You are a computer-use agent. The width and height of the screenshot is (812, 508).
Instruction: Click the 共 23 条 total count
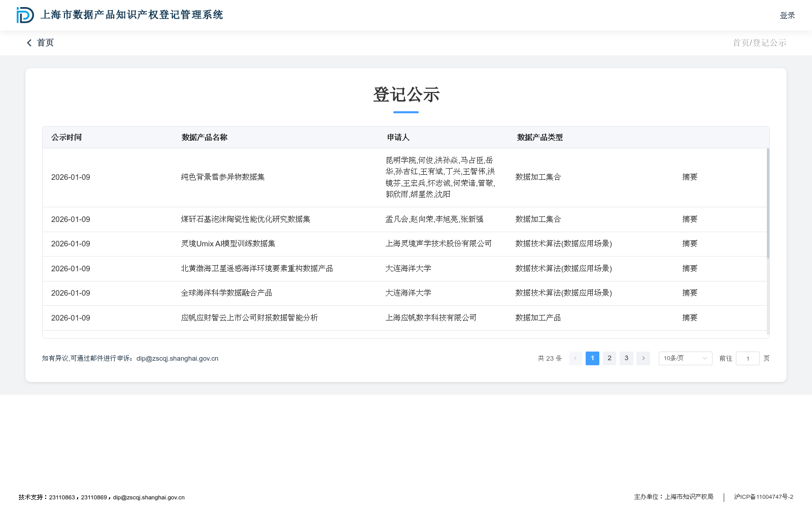tap(550, 359)
